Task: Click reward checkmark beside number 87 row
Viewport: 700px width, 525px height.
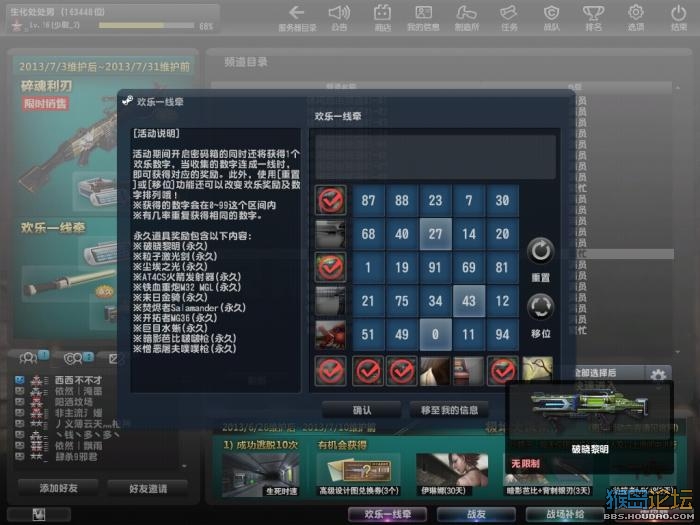Action: click(330, 200)
